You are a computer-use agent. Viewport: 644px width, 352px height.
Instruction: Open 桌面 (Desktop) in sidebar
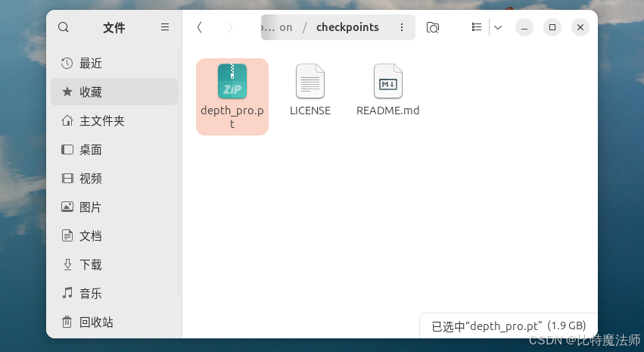pyautogui.click(x=114, y=150)
